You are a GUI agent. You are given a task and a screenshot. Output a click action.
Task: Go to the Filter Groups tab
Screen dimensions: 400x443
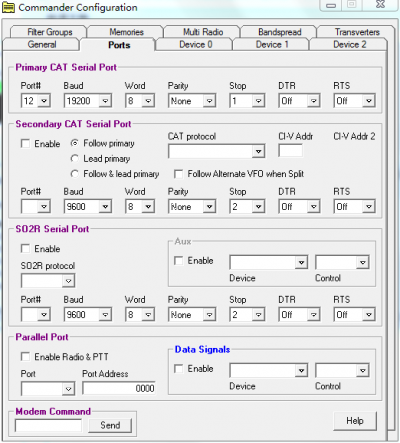click(x=49, y=32)
